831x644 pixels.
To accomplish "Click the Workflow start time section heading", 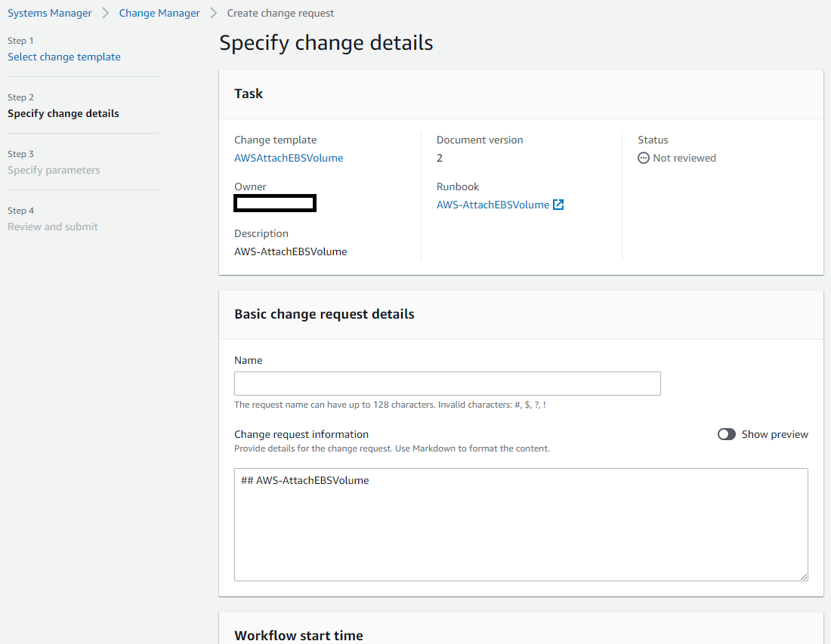I will coord(298,635).
